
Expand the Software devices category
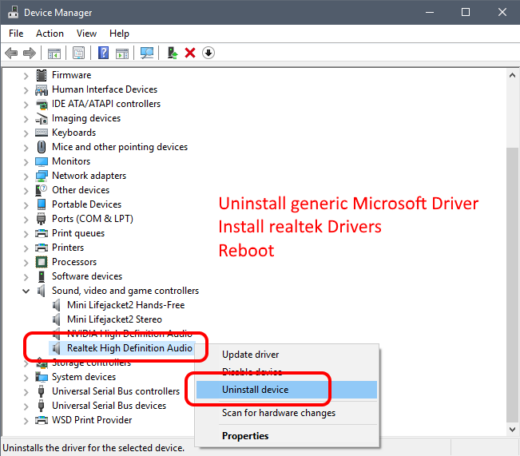pyautogui.click(x=26, y=277)
